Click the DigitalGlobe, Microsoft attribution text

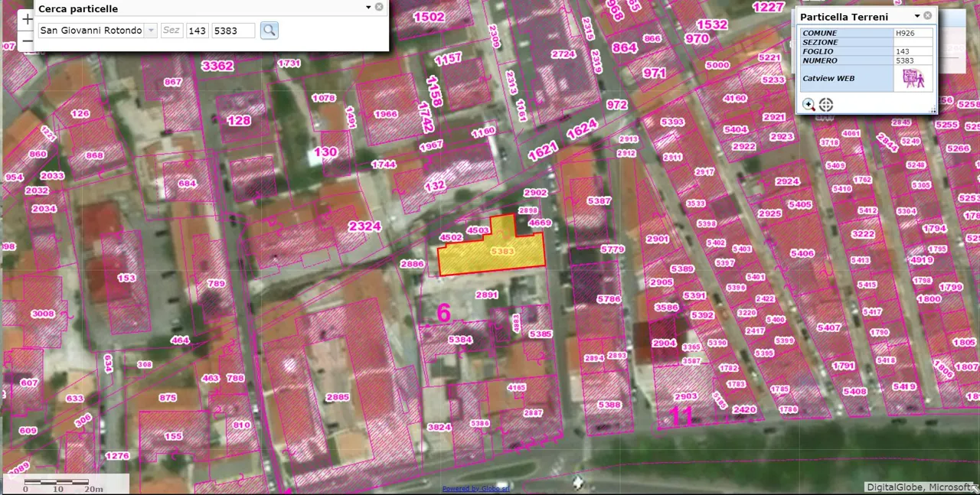click(x=919, y=487)
